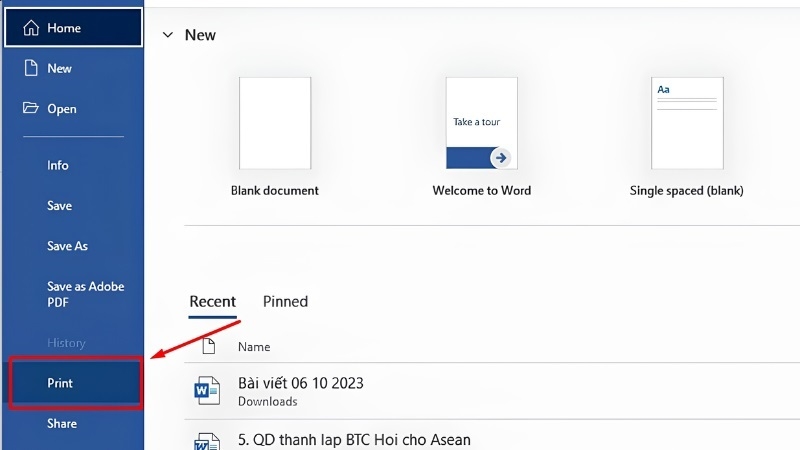Viewport: 800px width, 450px height.
Task: Click the file icon in Name column header
Action: (x=209, y=346)
